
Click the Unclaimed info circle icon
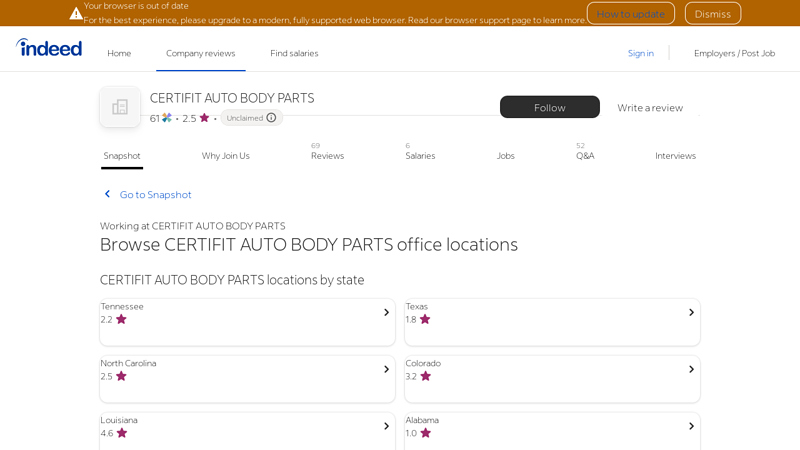271,118
